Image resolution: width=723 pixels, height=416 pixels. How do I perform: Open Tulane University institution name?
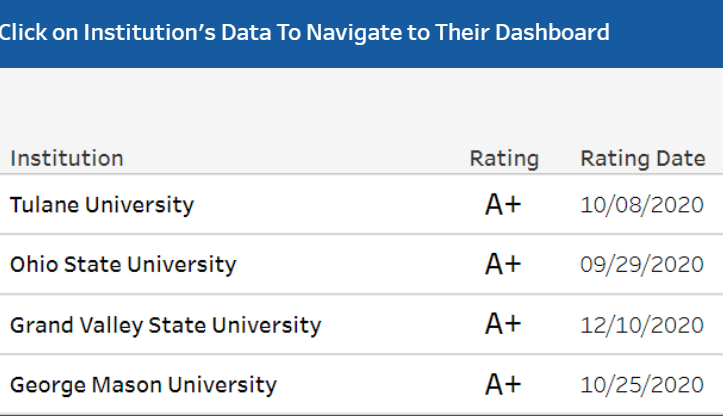tap(102, 205)
